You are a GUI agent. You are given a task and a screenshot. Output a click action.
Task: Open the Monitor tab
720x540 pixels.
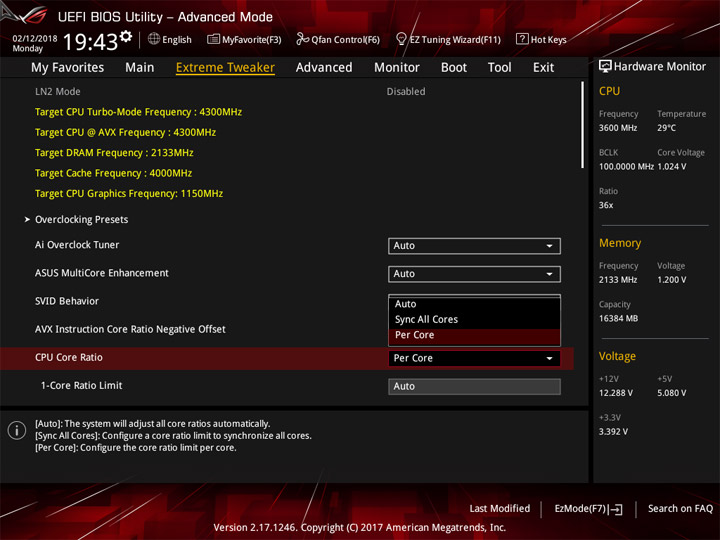coord(397,68)
